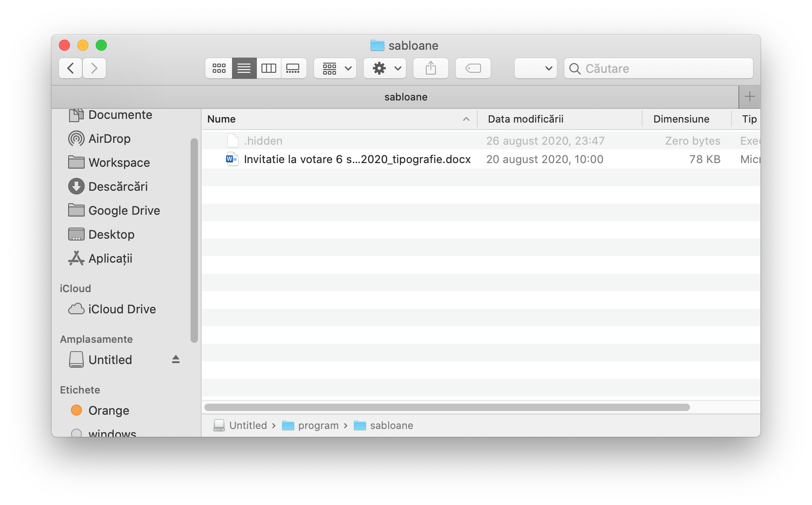
Task: Switch to icon view
Action: (x=219, y=69)
